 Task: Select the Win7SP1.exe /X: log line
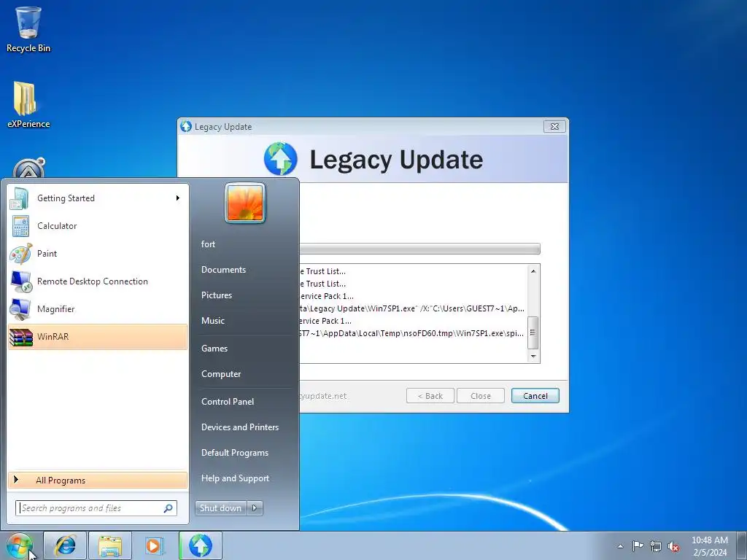[412, 308]
